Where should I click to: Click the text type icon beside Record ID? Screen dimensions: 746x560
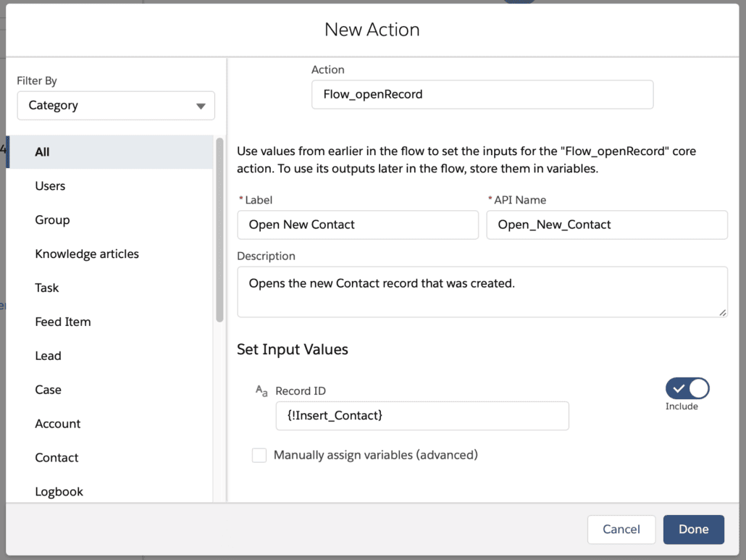[x=261, y=391]
